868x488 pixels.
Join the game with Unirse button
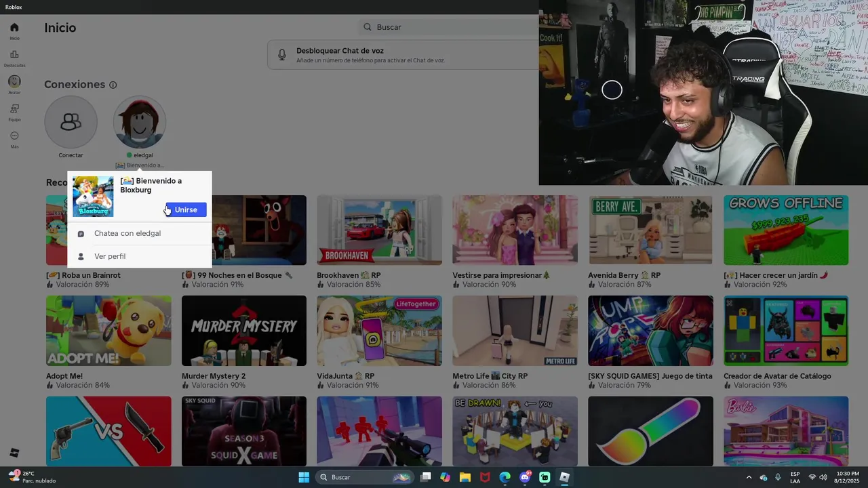tap(186, 210)
